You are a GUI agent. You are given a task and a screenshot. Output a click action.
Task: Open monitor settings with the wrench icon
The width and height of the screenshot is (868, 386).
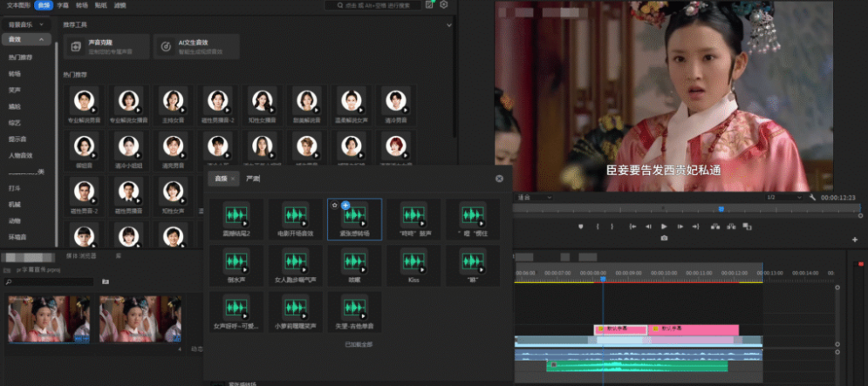click(x=812, y=198)
